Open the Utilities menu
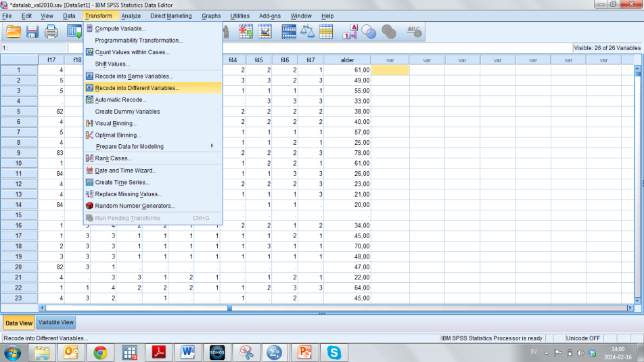The image size is (644, 362). click(x=240, y=16)
